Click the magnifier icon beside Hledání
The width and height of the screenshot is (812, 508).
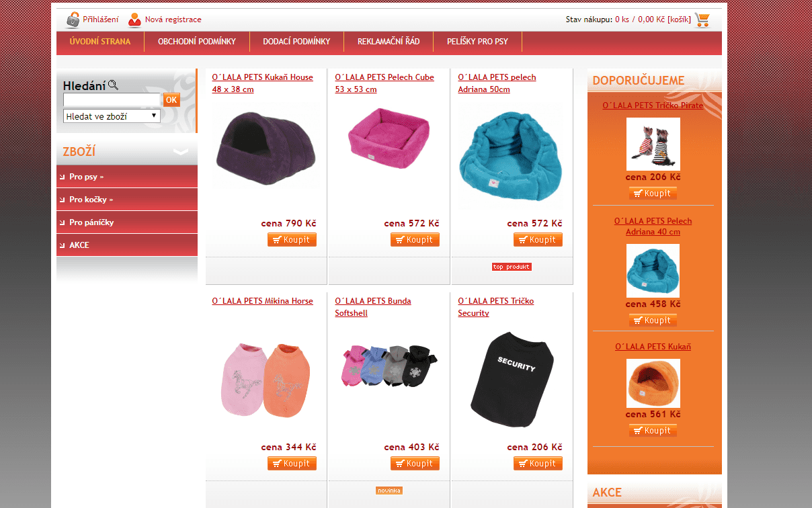113,85
